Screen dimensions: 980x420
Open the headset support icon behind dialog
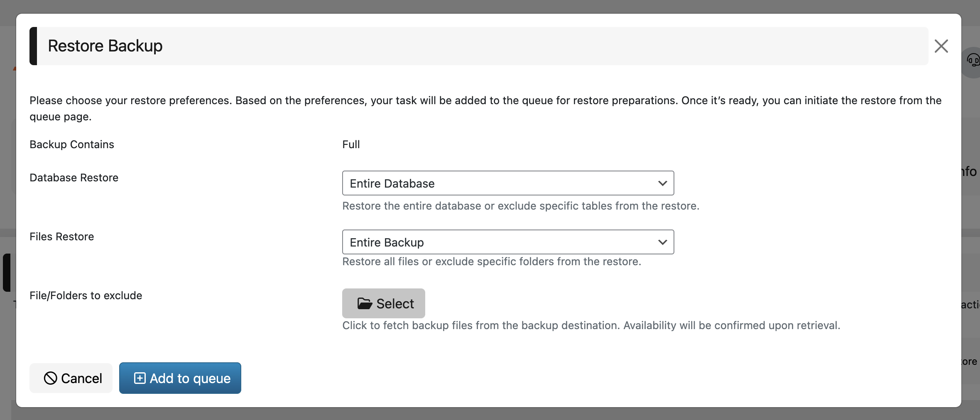tap(973, 61)
